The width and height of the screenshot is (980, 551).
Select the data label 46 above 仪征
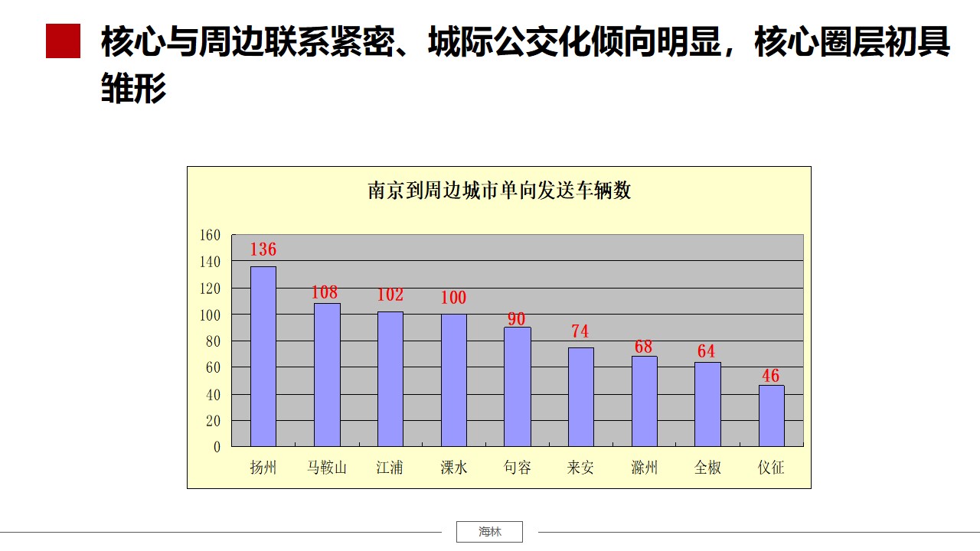pyautogui.click(x=770, y=376)
